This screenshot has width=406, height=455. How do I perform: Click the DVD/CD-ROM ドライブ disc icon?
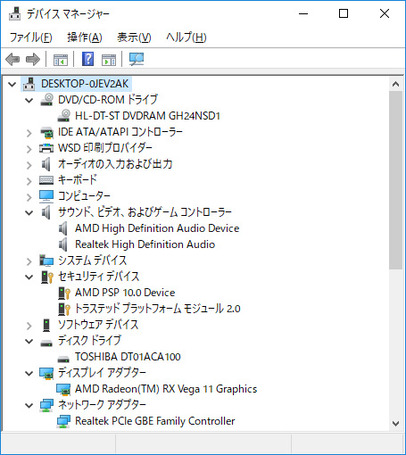point(47,99)
